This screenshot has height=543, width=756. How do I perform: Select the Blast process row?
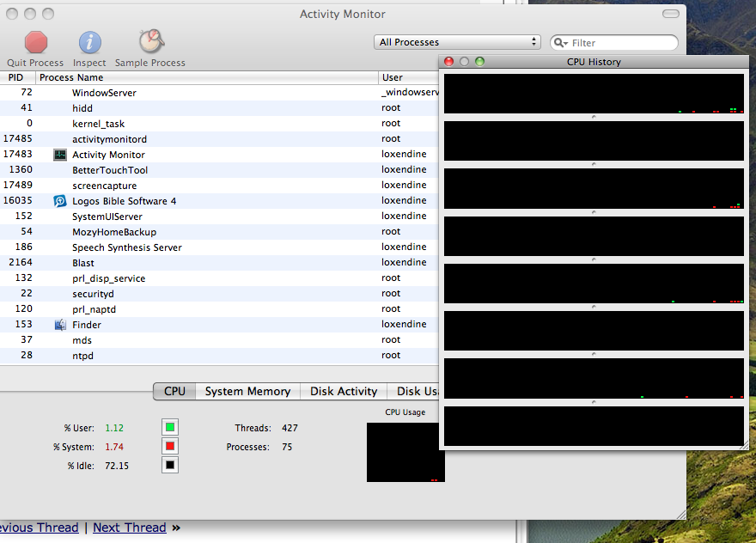[x=219, y=263]
